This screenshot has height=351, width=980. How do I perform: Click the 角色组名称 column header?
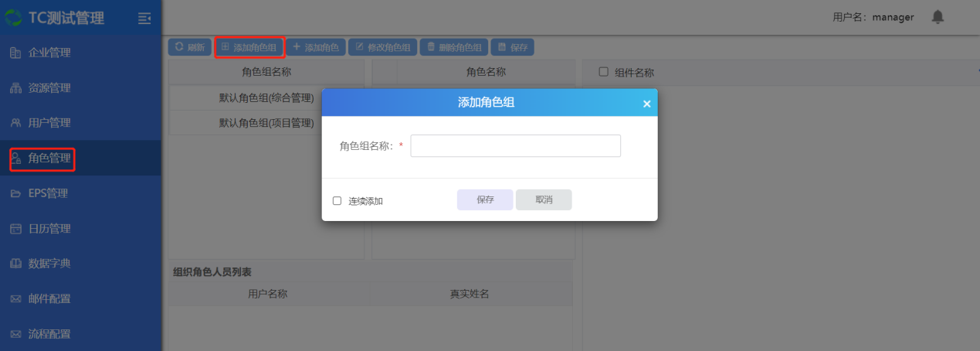(266, 72)
